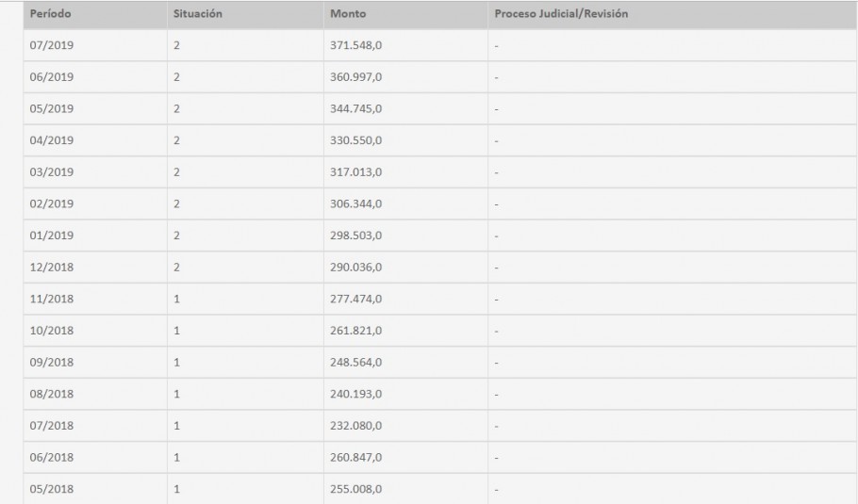Select the 07/2019 period cell

(53, 45)
